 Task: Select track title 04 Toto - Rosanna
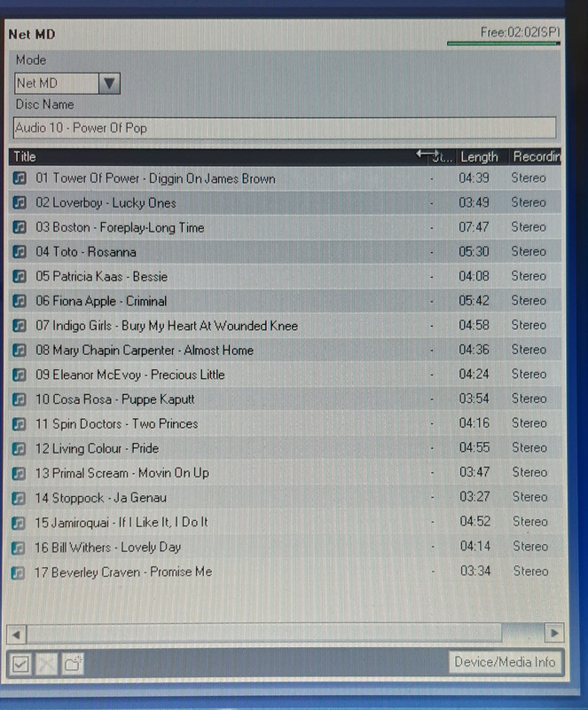pos(85,251)
